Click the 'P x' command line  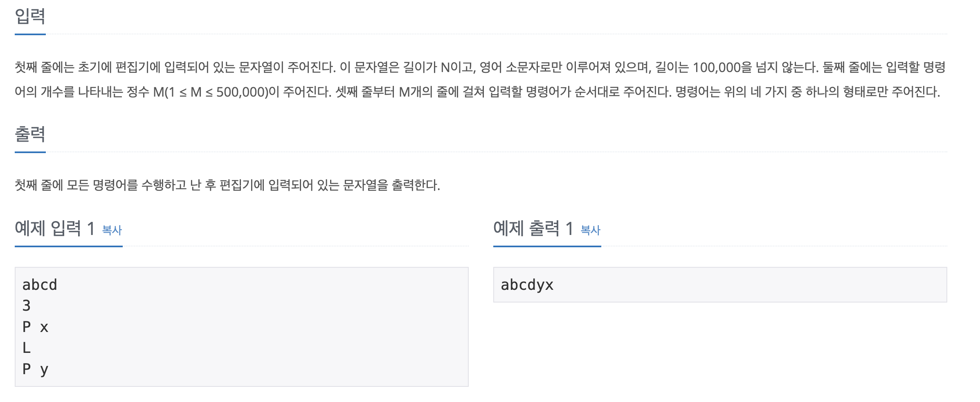pos(36,327)
